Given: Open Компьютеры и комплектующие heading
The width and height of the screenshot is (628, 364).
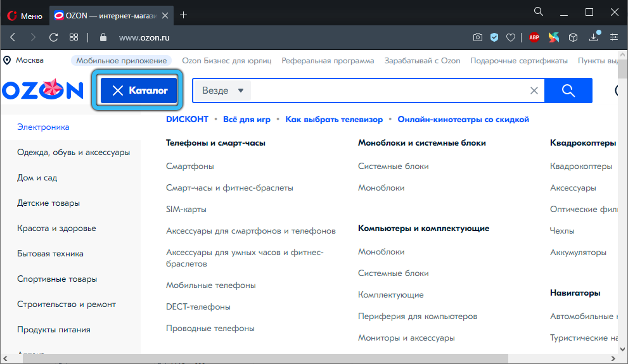Looking at the screenshot, I should 423,229.
